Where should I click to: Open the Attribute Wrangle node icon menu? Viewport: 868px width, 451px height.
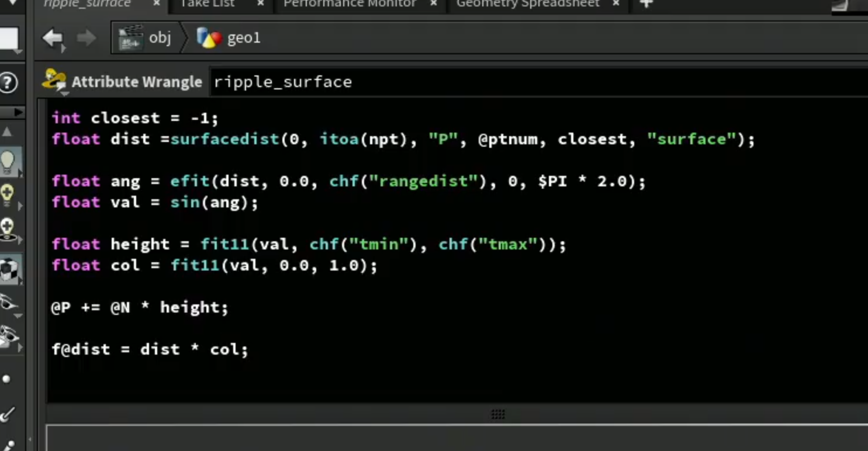click(x=54, y=81)
